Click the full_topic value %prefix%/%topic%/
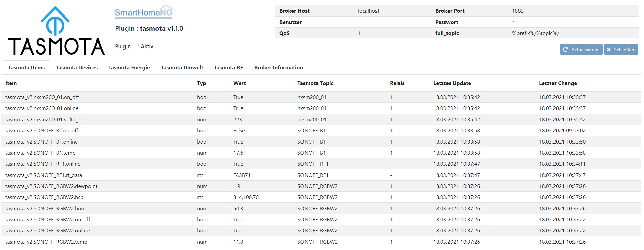 [536, 33]
